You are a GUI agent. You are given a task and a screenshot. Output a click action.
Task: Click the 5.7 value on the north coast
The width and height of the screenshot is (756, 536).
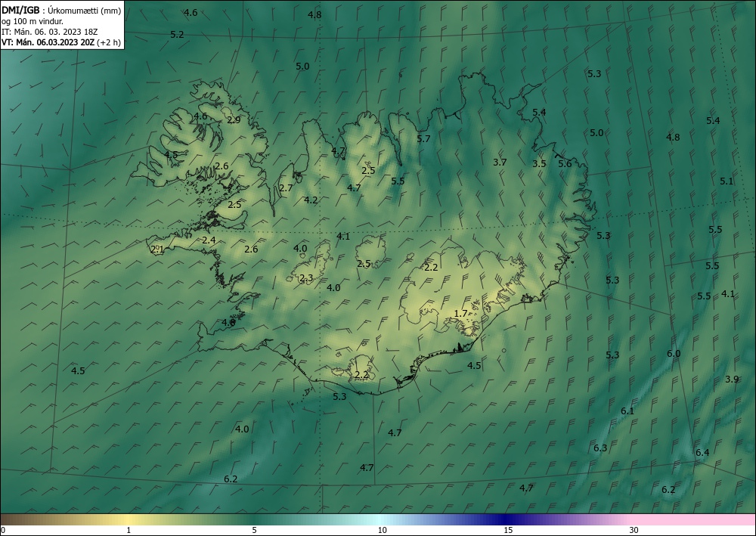click(423, 139)
